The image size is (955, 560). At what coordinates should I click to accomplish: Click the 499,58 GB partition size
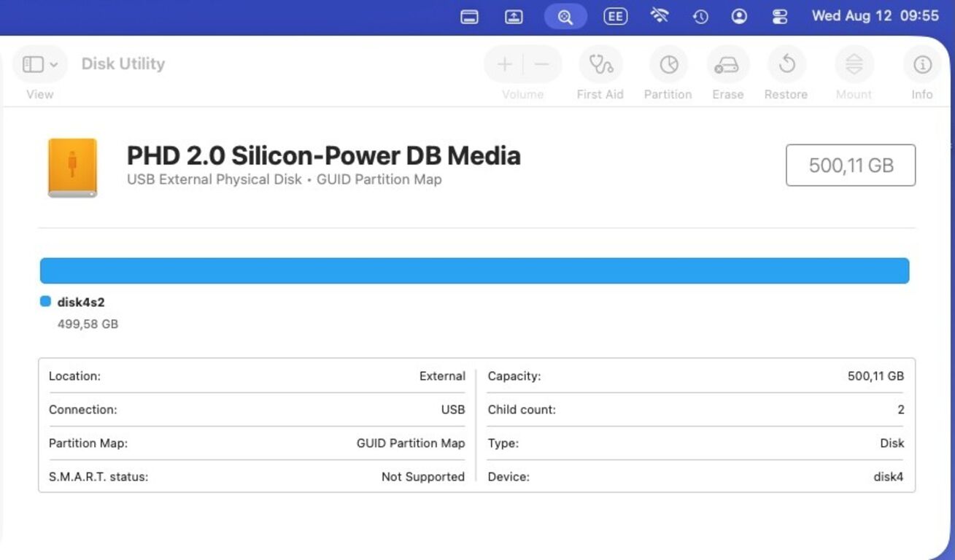(88, 324)
